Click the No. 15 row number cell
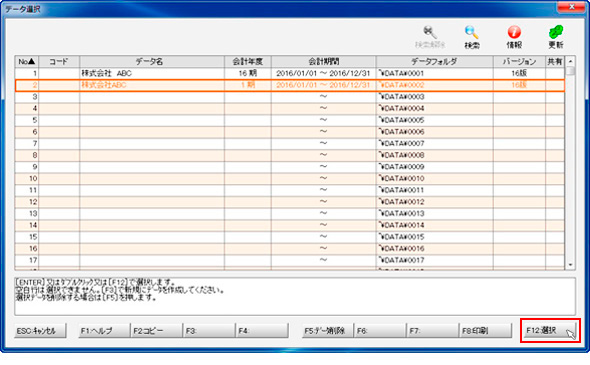This screenshot has height=365, width=590. click(27, 237)
